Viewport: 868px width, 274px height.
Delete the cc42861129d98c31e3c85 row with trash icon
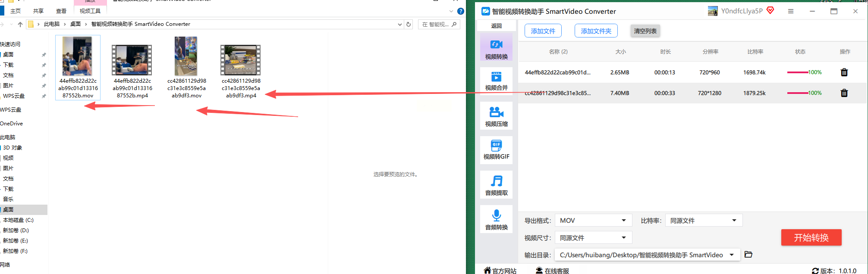point(844,93)
